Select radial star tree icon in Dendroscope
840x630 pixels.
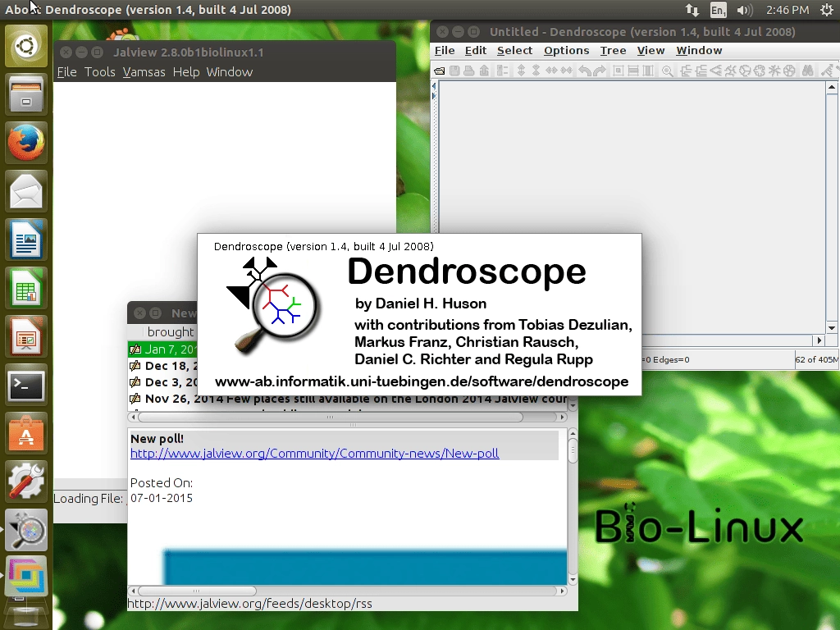[774, 71]
